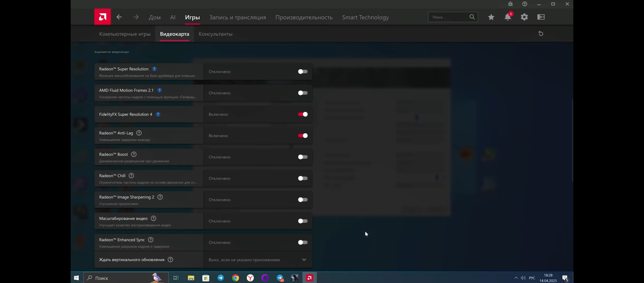Show hidden system tray icons
Image resolution: width=644 pixels, height=283 pixels.
[516, 278]
